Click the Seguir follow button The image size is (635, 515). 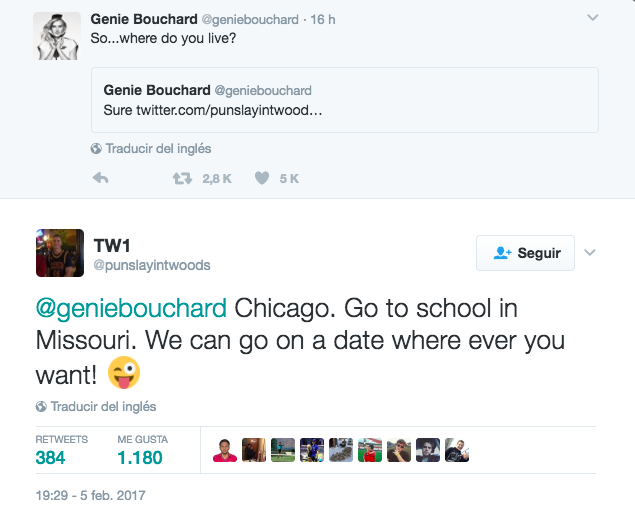pos(526,253)
